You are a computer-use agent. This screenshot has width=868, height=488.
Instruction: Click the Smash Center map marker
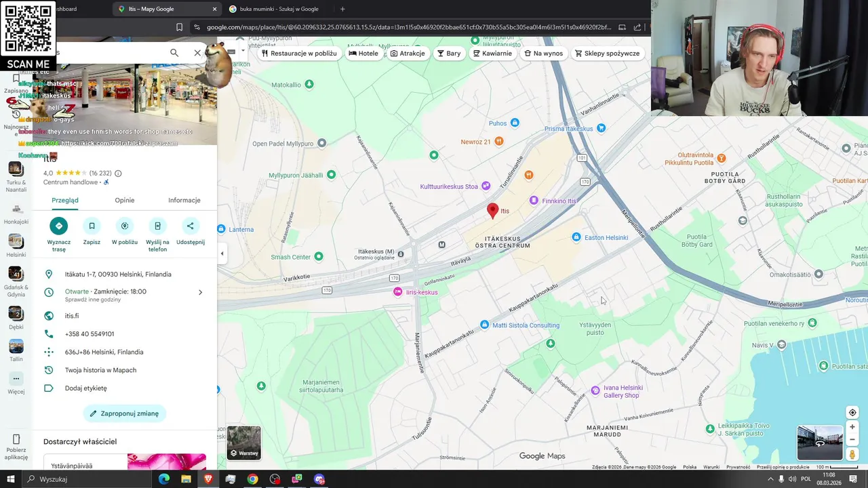click(x=319, y=256)
